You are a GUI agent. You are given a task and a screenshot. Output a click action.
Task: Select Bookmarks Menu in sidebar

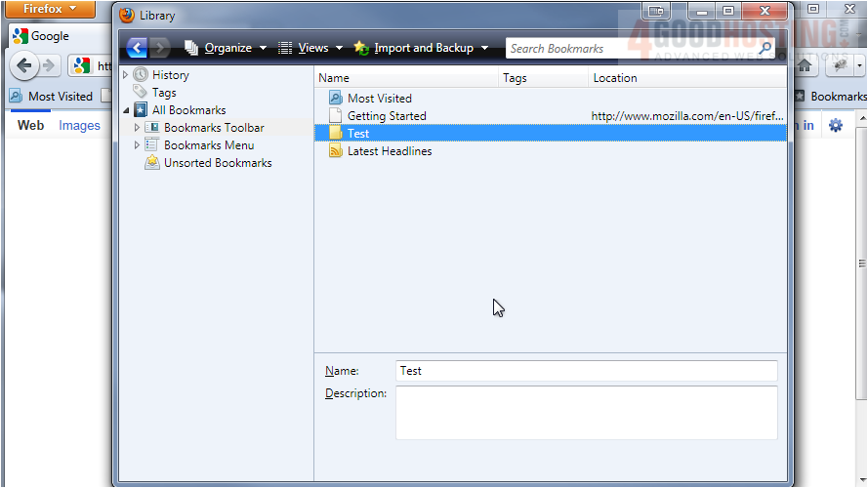click(x=208, y=145)
